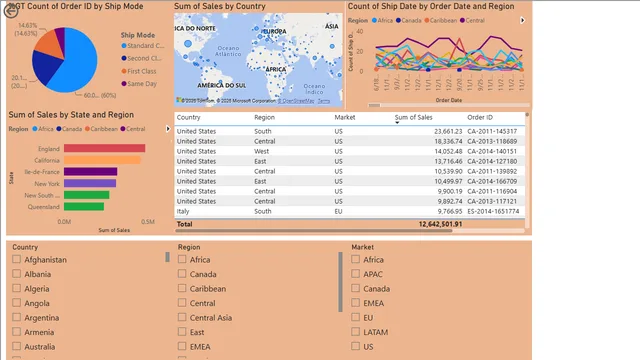Select order CA-2011-145317 cell
640x360 pixels.
492,131
